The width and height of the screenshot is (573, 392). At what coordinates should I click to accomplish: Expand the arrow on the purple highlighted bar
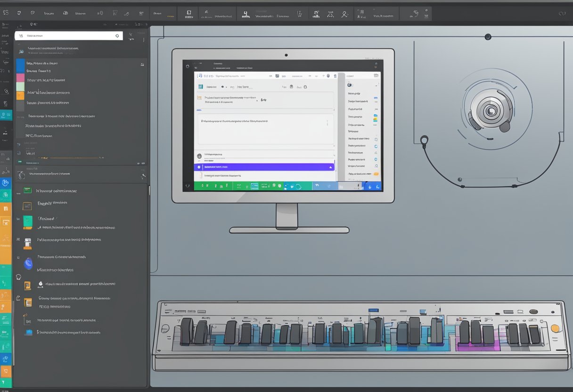(x=330, y=167)
